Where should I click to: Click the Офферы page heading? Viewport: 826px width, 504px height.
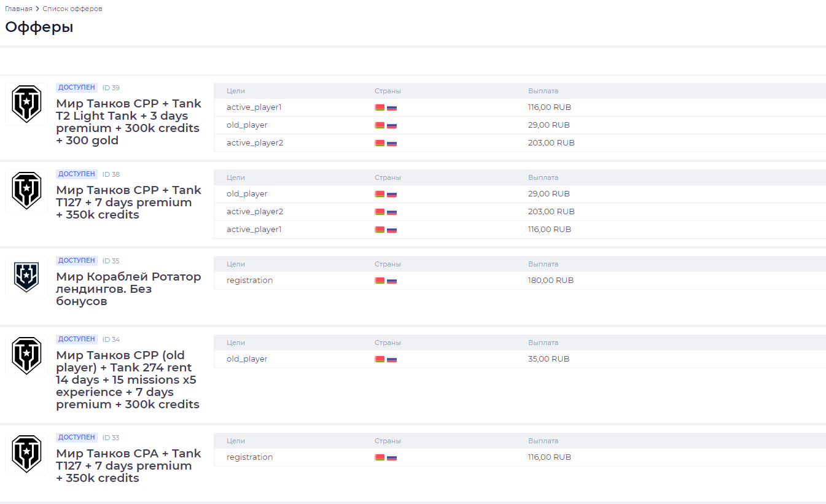click(x=39, y=27)
